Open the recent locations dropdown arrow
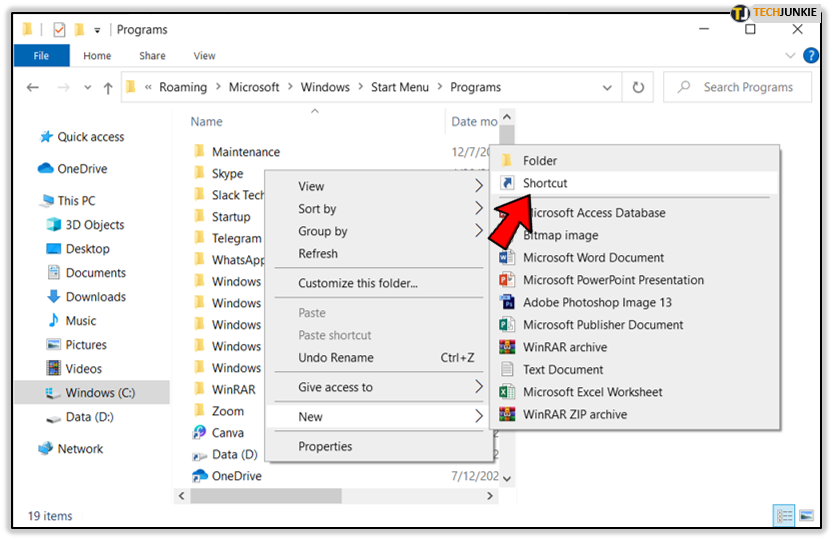Viewport: 833px width, 540px height. [x=88, y=87]
